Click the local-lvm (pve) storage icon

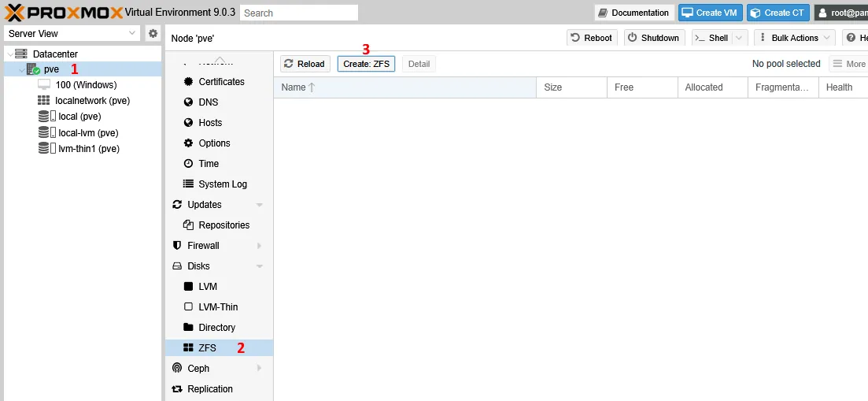tap(47, 132)
